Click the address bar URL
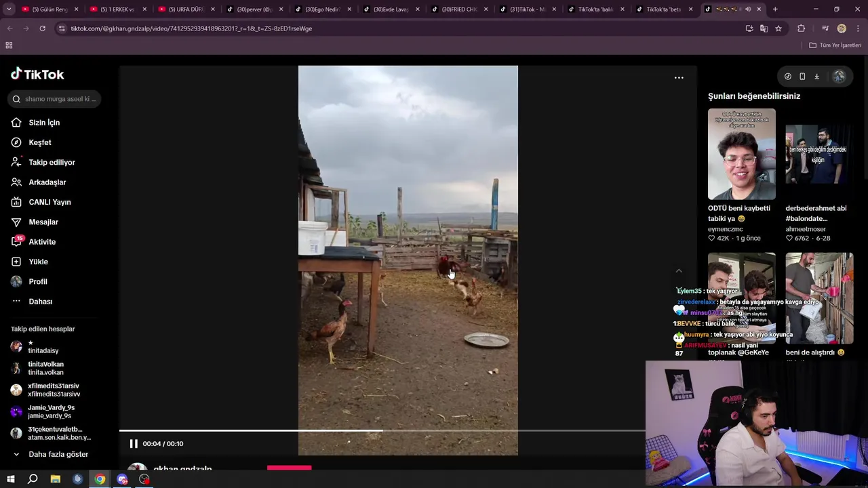The image size is (868, 488). click(191, 28)
